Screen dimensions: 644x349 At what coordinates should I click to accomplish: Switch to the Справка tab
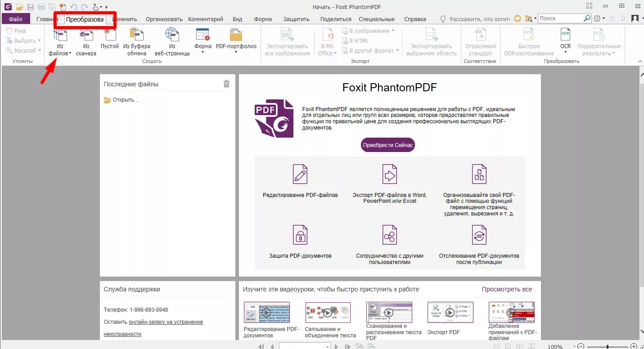pyautogui.click(x=415, y=19)
